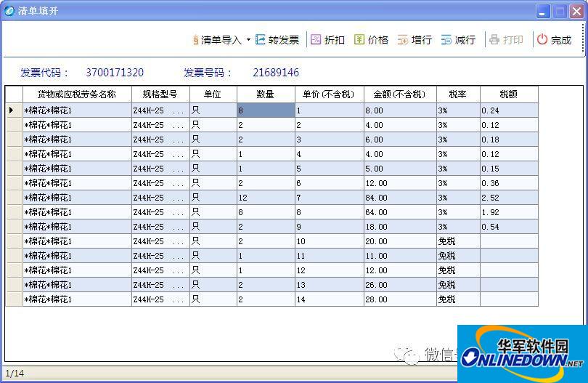Apply discount with 折扣 button

click(x=327, y=40)
